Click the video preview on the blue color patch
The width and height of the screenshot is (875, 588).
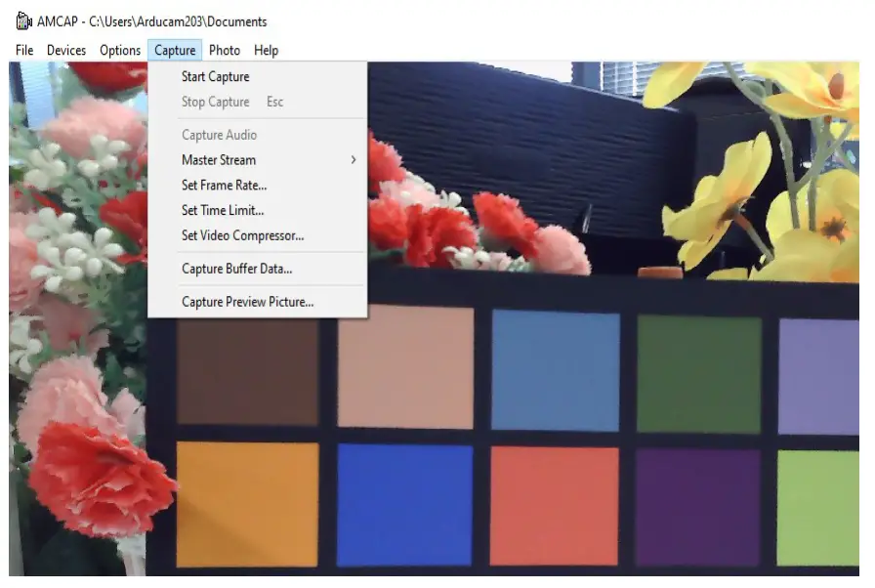tap(404, 505)
